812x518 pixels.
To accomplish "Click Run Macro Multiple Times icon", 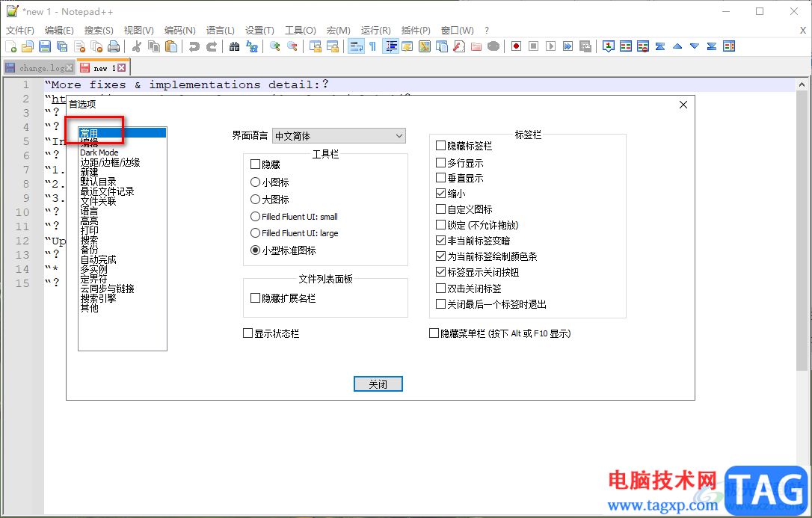I will coord(568,46).
